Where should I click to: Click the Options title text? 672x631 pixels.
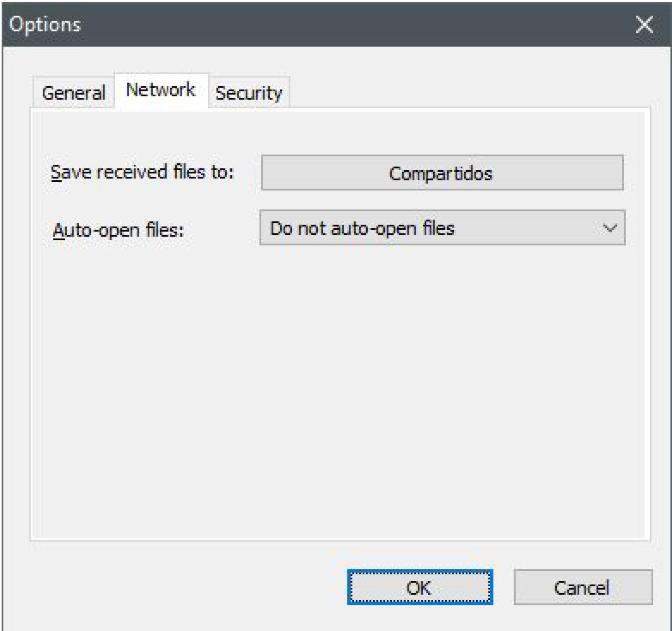[x=45, y=25]
